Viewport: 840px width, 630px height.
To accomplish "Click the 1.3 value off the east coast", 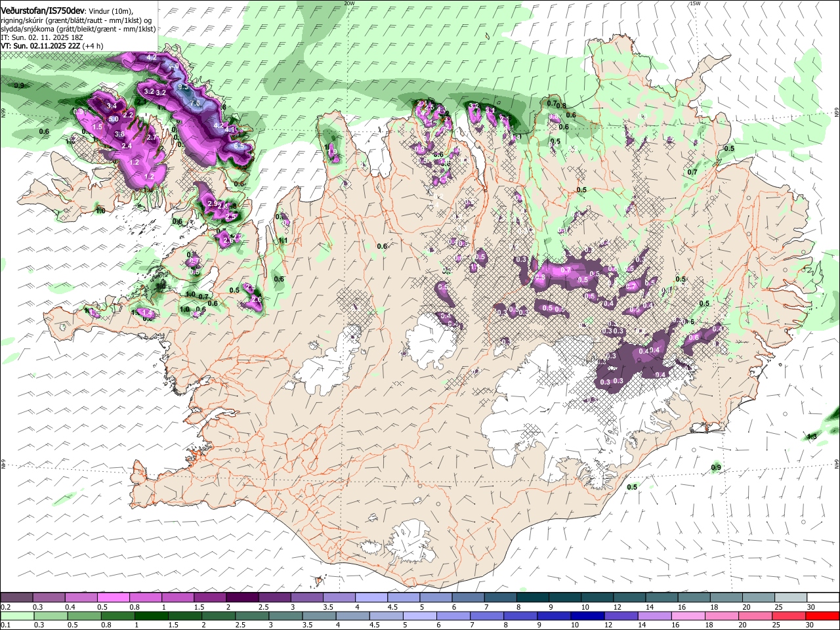I will (812, 436).
